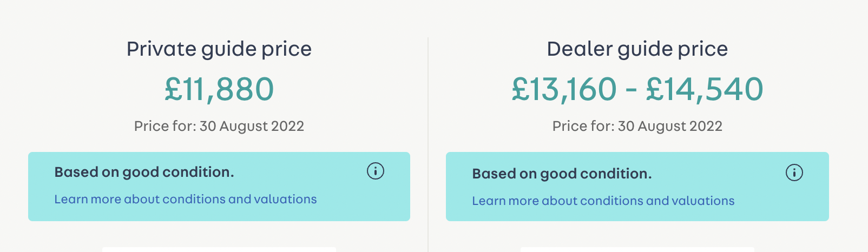
Task: Open the dealer 'Learn more about conditions' link
Action: point(603,201)
